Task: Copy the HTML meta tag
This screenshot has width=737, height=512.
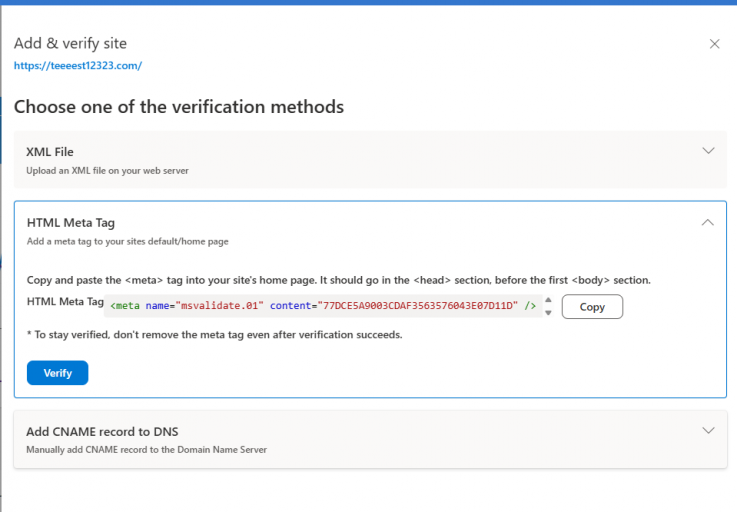Action: pos(592,307)
